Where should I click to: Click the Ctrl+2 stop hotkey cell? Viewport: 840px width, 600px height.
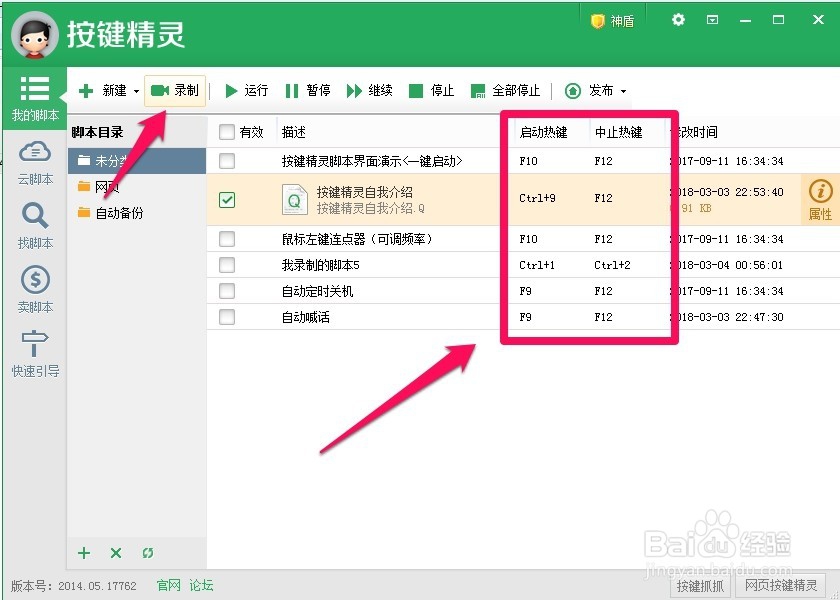tap(612, 265)
